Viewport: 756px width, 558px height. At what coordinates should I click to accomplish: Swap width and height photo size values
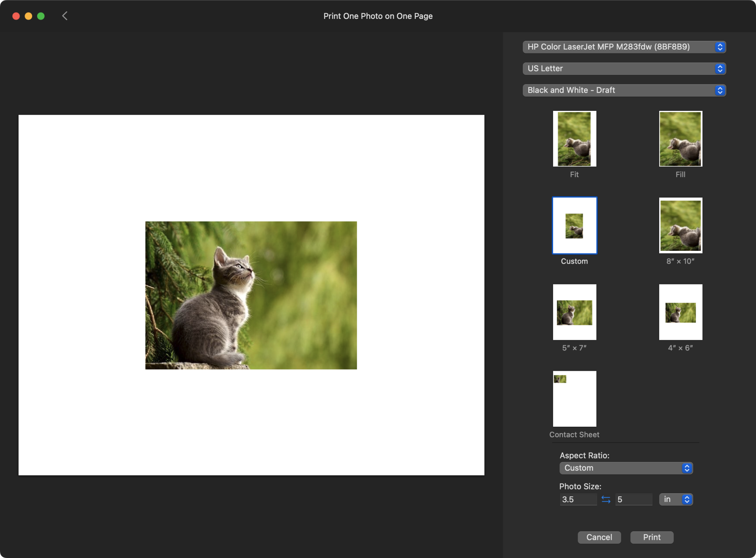click(x=606, y=499)
